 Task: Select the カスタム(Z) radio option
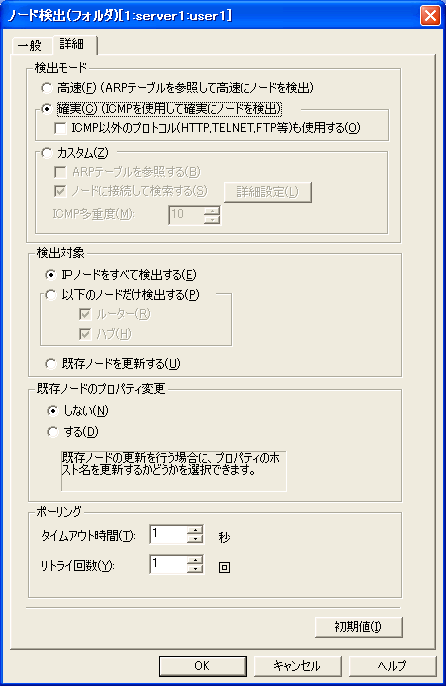(47, 153)
